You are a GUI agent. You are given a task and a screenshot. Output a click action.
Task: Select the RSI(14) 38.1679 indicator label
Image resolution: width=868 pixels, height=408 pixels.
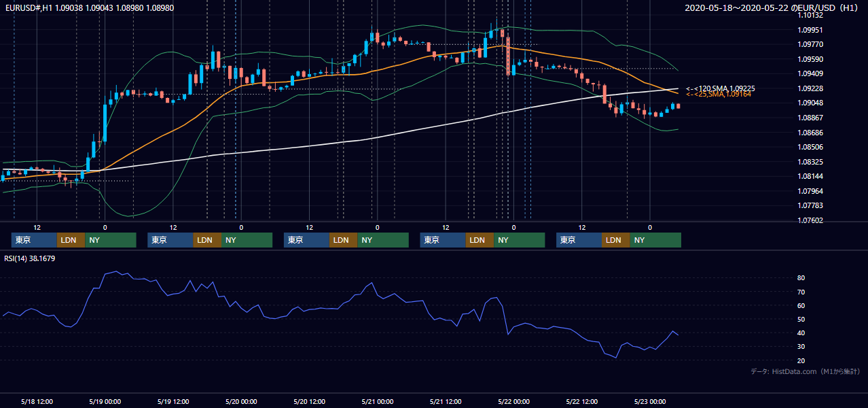coord(30,258)
